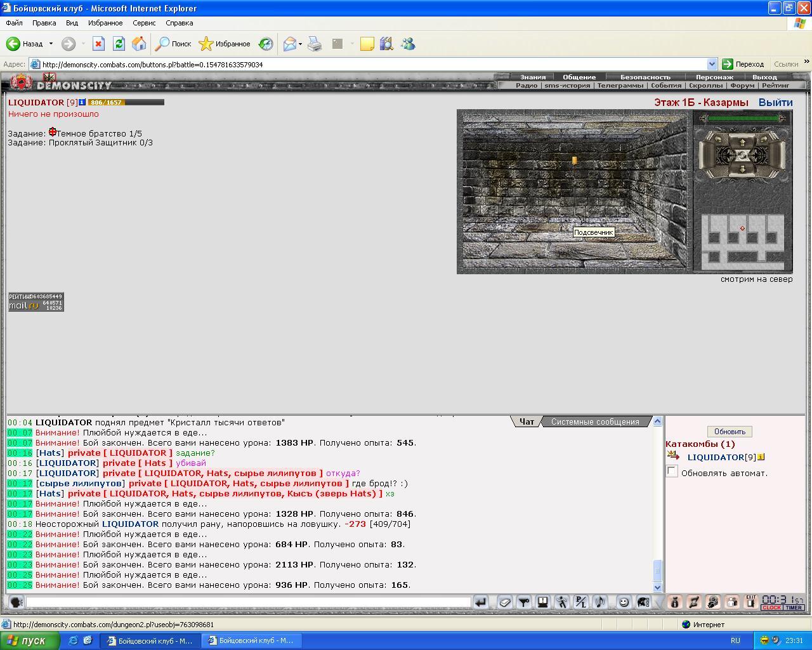This screenshot has width=812, height=650.
Task: Click the Выйти link
Action: 775,102
